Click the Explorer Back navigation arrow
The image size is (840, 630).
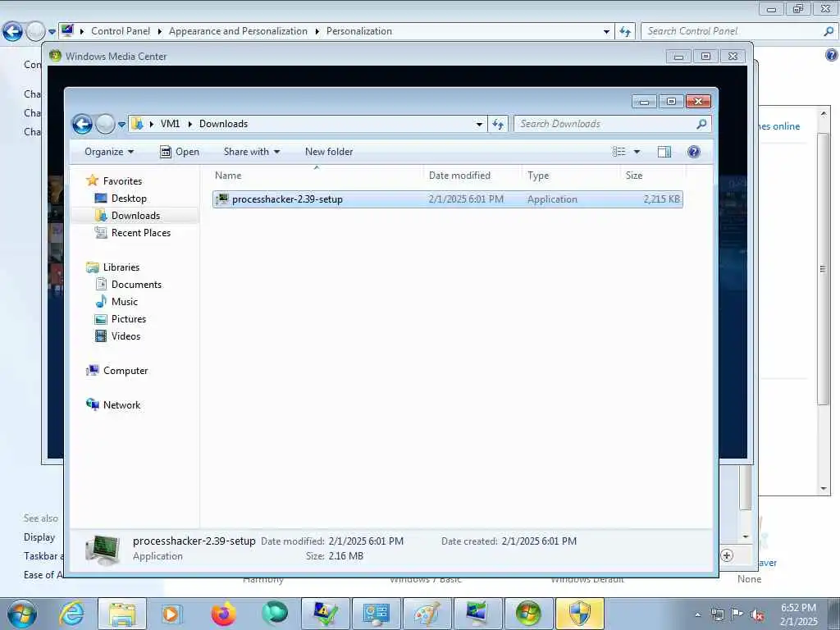click(x=82, y=125)
